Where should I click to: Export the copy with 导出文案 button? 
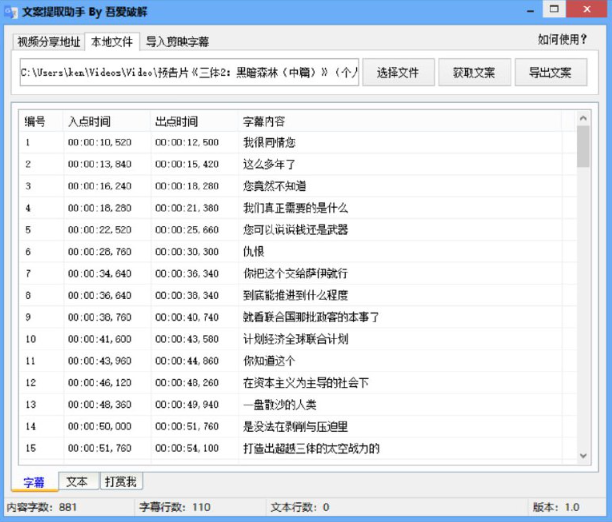[550, 72]
